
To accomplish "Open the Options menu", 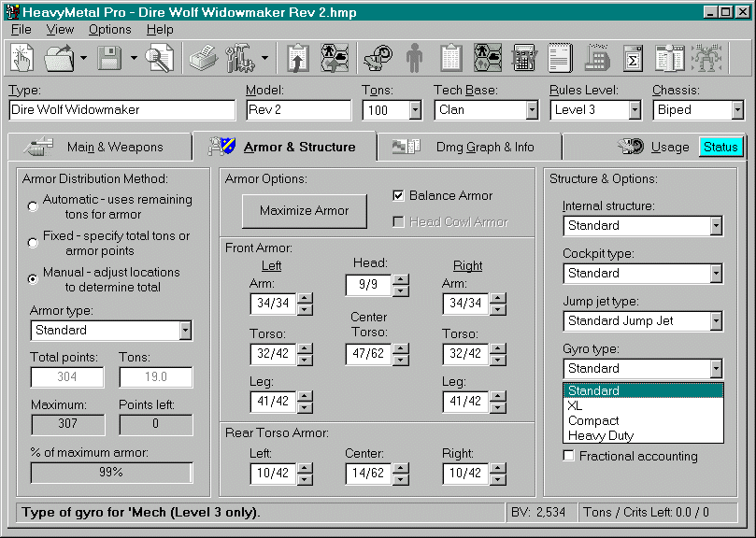I will 110,29.
